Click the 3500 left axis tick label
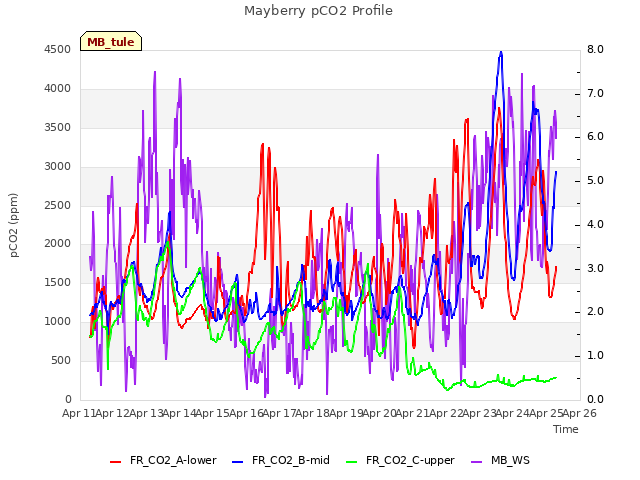Screen dimensions: 640x480 58,127
